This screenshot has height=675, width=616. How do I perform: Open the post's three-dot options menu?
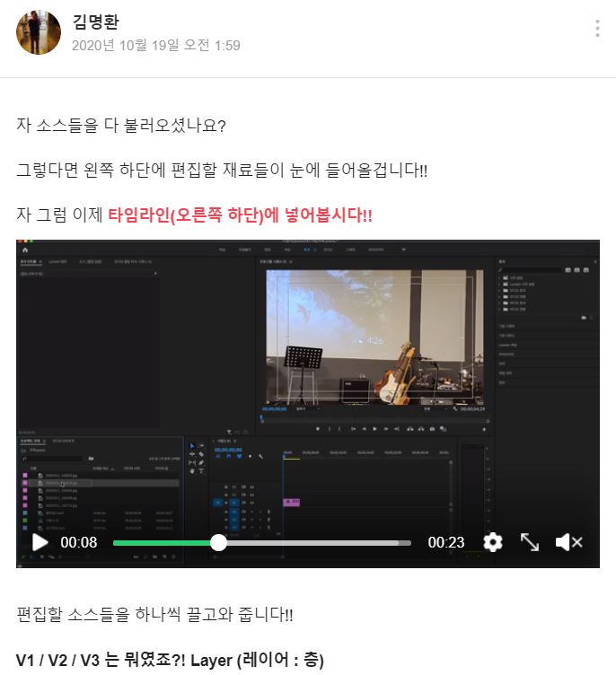pos(597,29)
